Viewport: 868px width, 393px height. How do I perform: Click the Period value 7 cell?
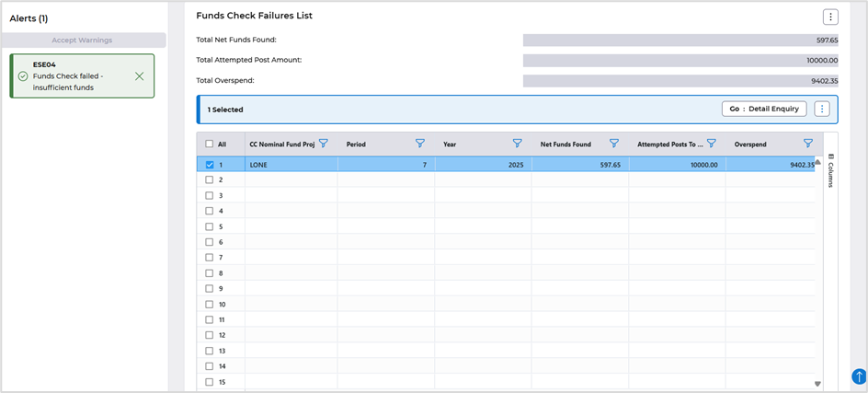pyautogui.click(x=386, y=165)
